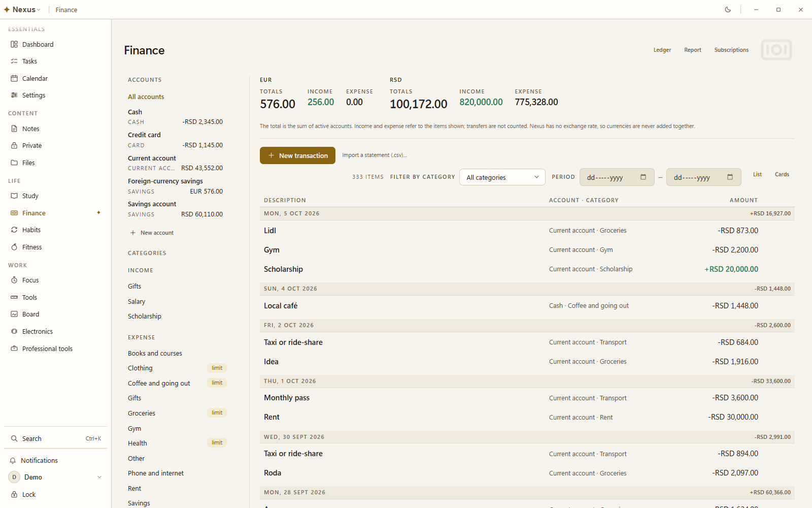
Task: Expand the Demo user menu chevron
Action: click(99, 477)
